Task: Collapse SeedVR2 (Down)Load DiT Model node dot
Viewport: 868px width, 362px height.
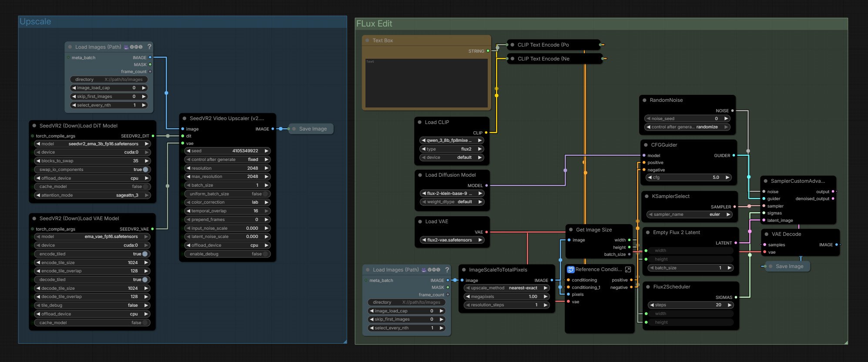Action: pos(34,126)
